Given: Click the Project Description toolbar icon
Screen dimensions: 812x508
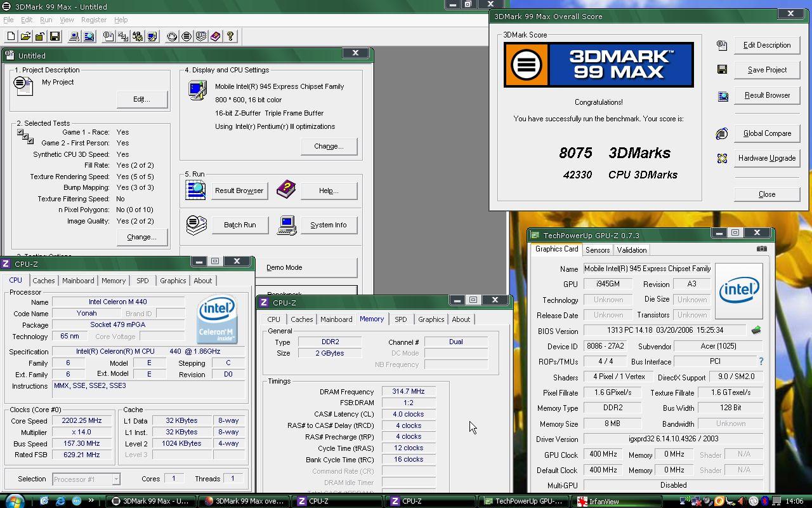Looking at the screenshot, I should 108,37.
